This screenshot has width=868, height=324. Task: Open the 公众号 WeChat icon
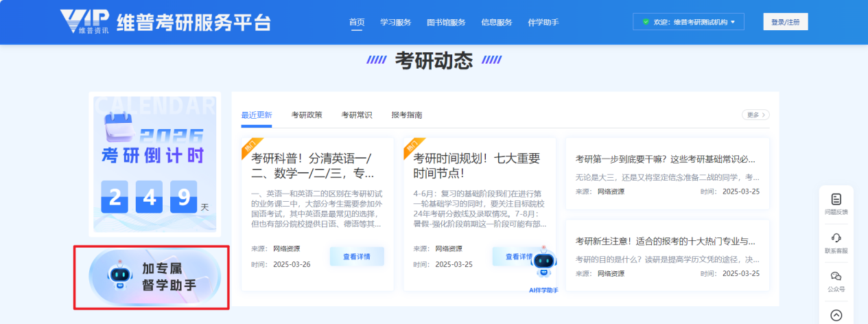tap(836, 277)
